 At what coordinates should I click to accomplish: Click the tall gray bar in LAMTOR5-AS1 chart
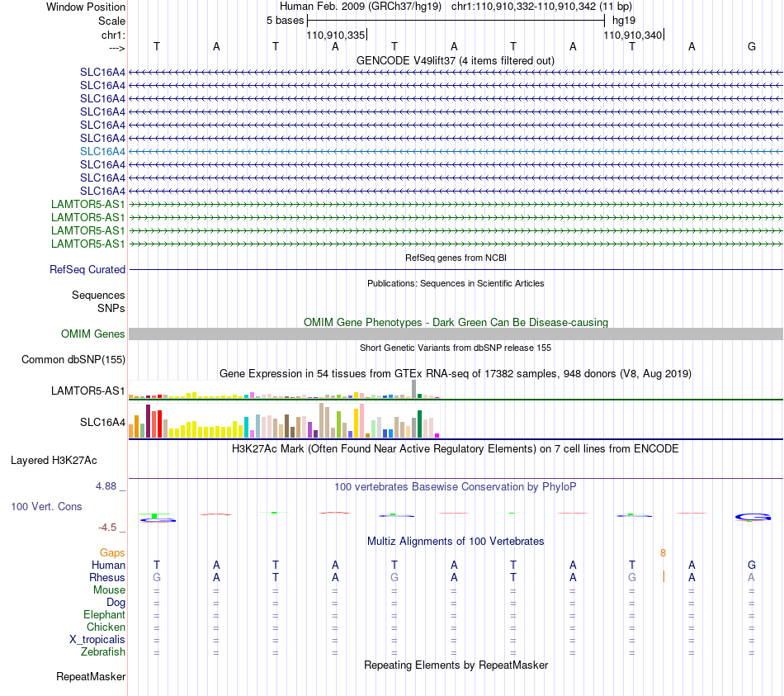click(413, 389)
